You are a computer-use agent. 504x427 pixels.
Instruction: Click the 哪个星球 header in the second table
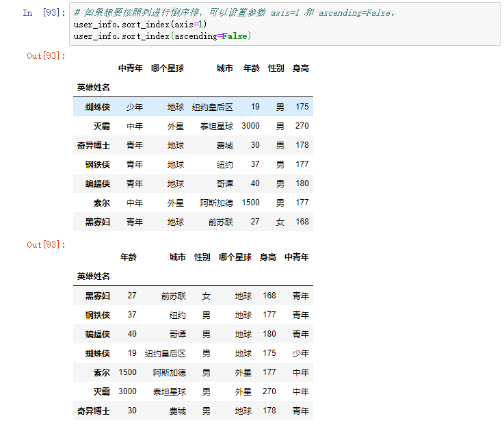click(x=235, y=257)
